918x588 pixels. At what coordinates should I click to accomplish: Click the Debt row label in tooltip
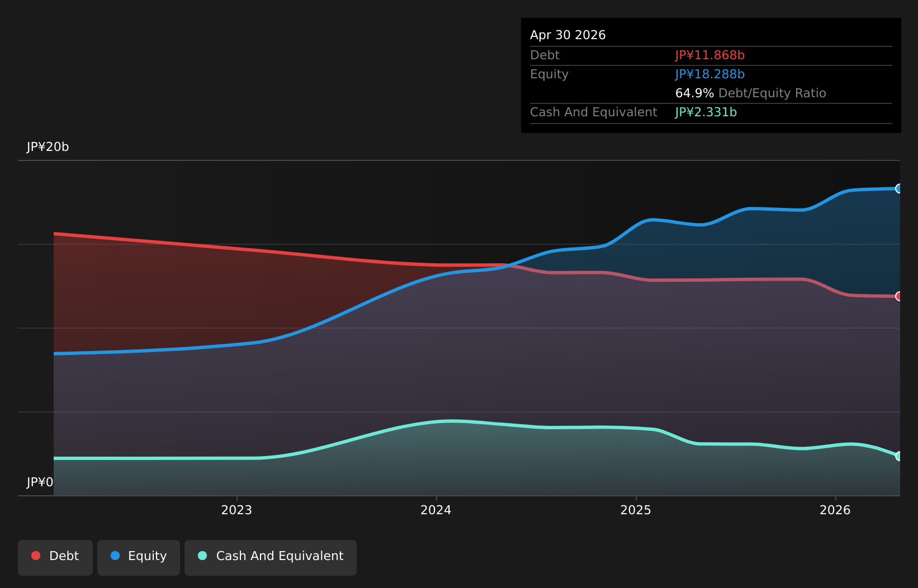coord(545,55)
